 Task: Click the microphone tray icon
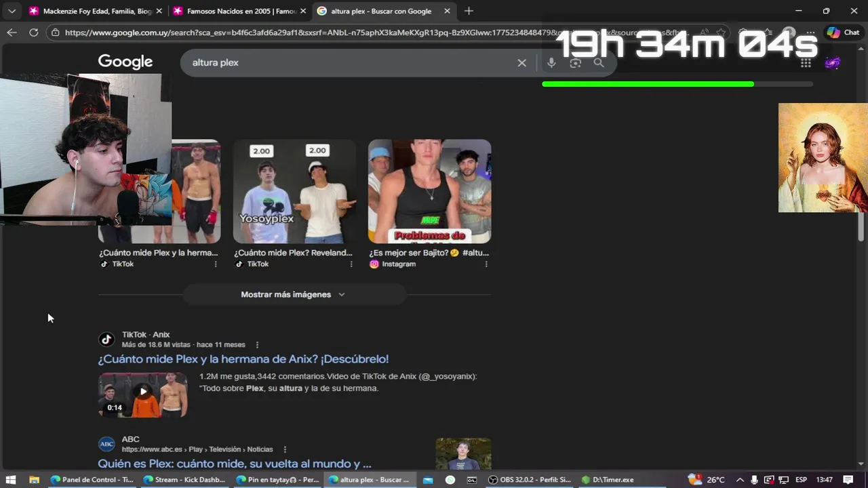[754, 479]
